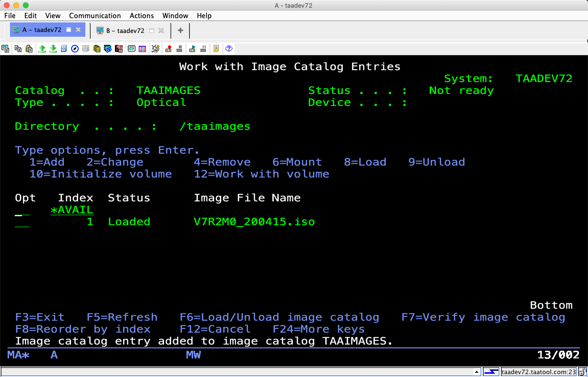Click F7=Verify image catalog key

[484, 317]
